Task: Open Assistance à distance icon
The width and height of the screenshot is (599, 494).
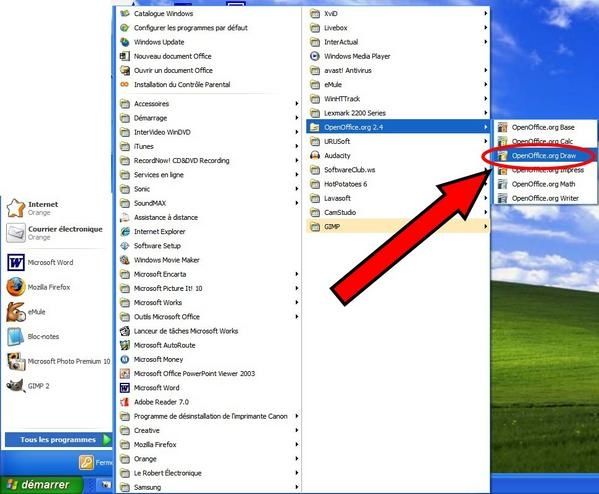Action: click(125, 217)
